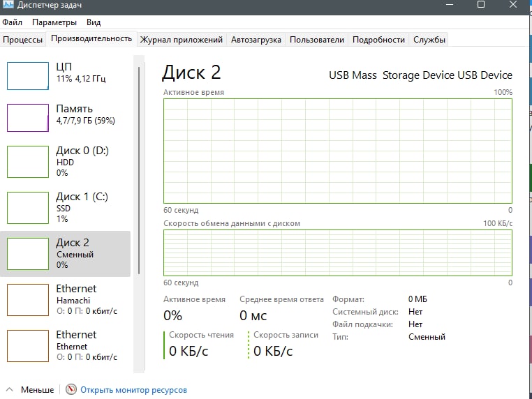Close the Диспетчер задач window
Image resolution: width=532 pixels, height=399 pixels.
point(513,4)
